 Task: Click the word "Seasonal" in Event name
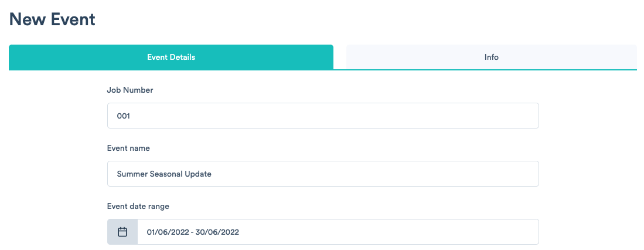click(167, 174)
